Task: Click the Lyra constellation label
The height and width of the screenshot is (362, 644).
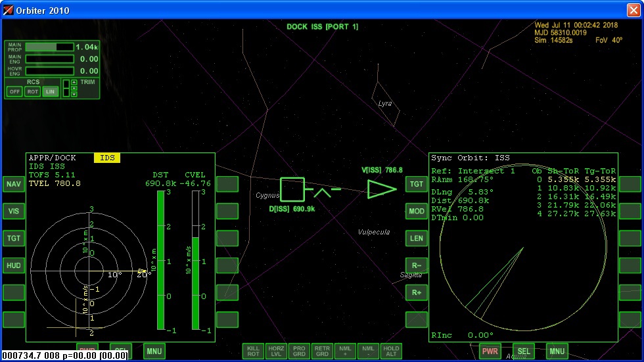Action: (x=385, y=103)
